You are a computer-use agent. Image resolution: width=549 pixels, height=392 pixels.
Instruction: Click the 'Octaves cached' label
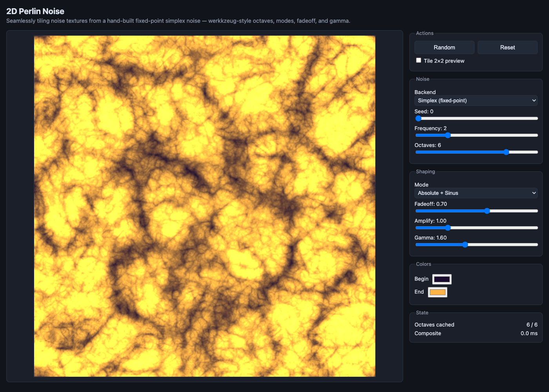[434, 325]
